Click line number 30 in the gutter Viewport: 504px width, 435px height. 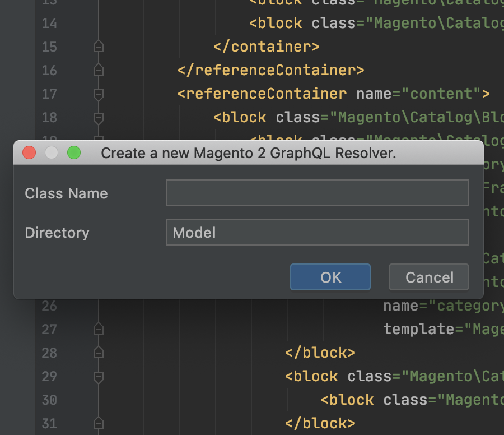point(49,400)
